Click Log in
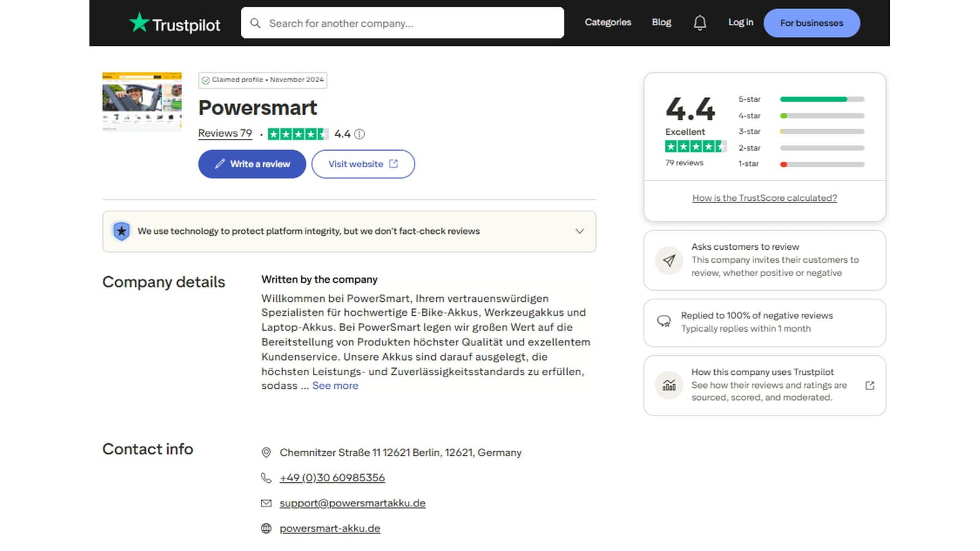The image size is (980, 551). pos(741,23)
